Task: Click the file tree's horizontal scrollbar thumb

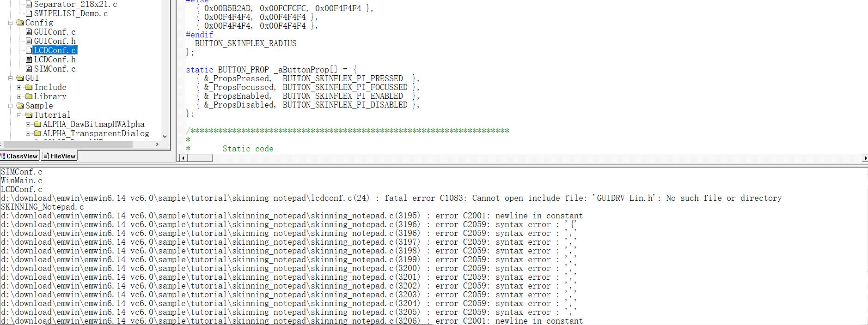Action: [68, 144]
